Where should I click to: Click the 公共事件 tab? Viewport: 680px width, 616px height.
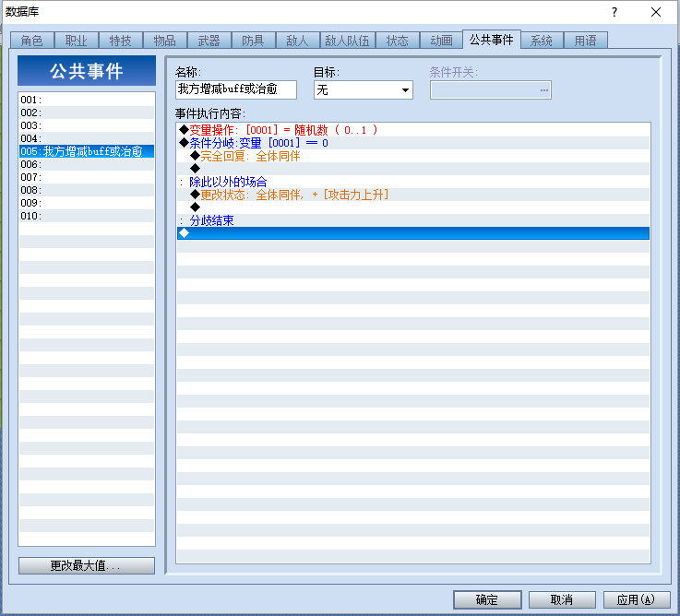[x=492, y=40]
